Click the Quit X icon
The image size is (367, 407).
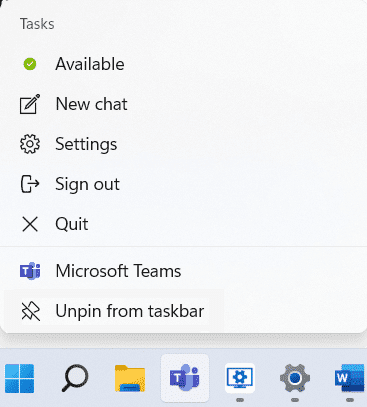[30, 224]
